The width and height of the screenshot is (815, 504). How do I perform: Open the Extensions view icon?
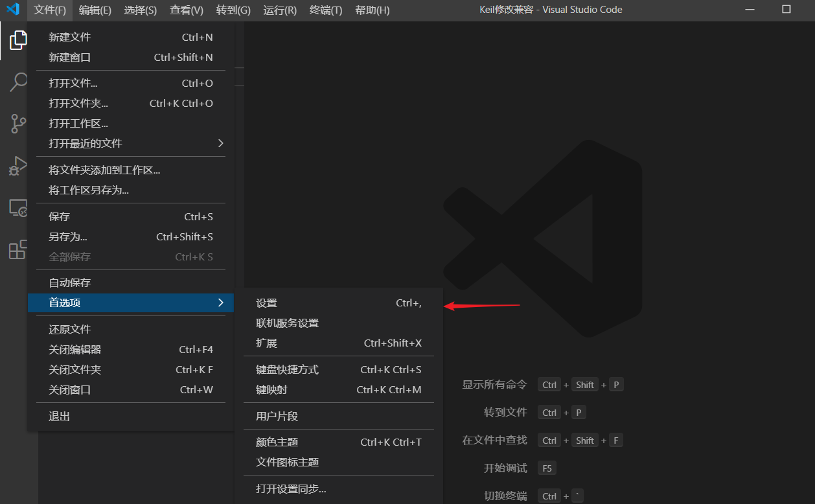(x=19, y=249)
